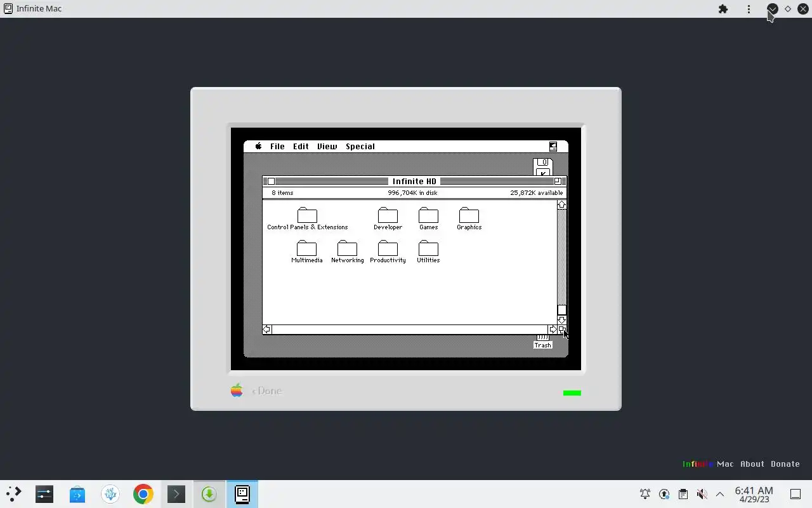Screen dimensions: 812x508
Task: Open the Infinite Mac link
Action: 708,464
